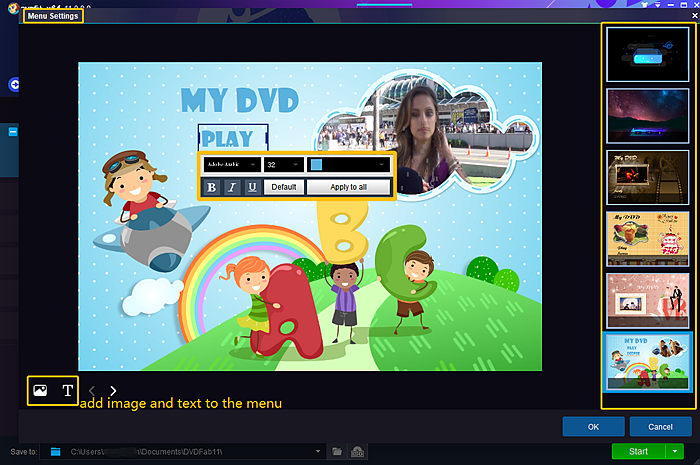Open the font family dropdown
Screen dimensions: 700x465
pyautogui.click(x=231, y=164)
